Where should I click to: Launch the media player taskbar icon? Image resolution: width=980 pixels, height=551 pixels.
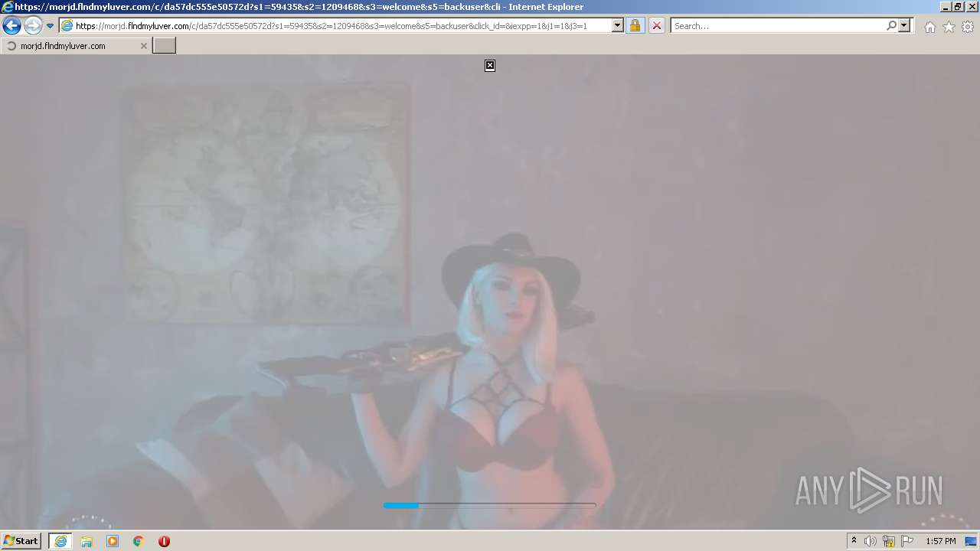tap(113, 541)
